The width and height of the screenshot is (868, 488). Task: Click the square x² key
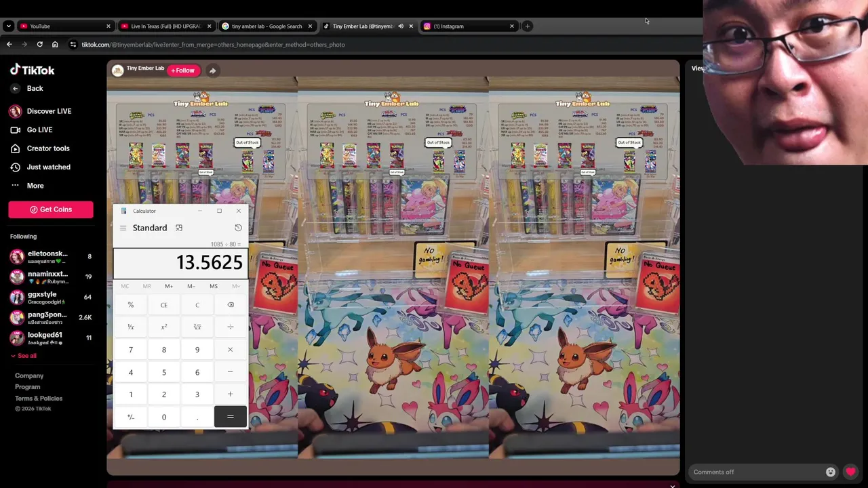pyautogui.click(x=163, y=327)
